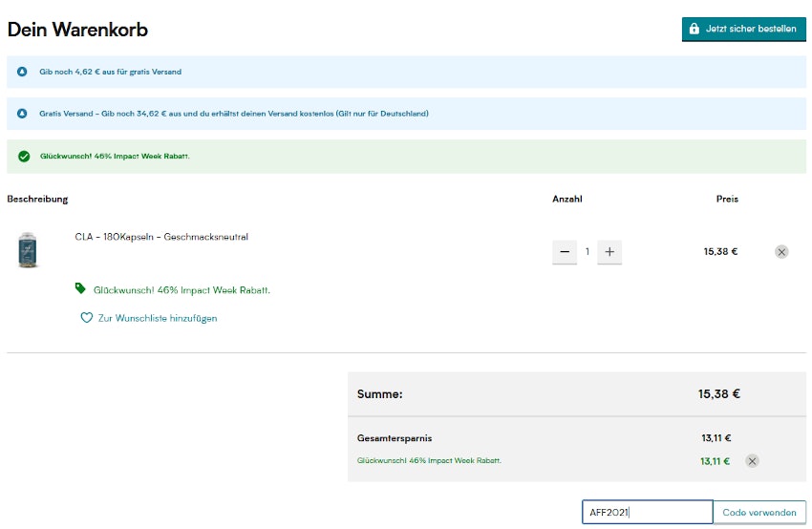This screenshot has height=529, width=812.
Task: Remove the CLA item from the cart
Action: pyautogui.click(x=781, y=252)
